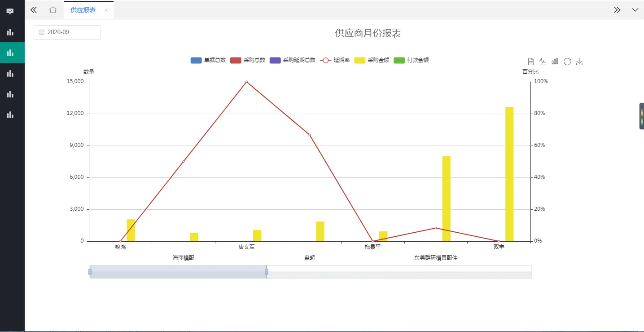
Task: Switch to the 供应报表 tab
Action: [83, 10]
